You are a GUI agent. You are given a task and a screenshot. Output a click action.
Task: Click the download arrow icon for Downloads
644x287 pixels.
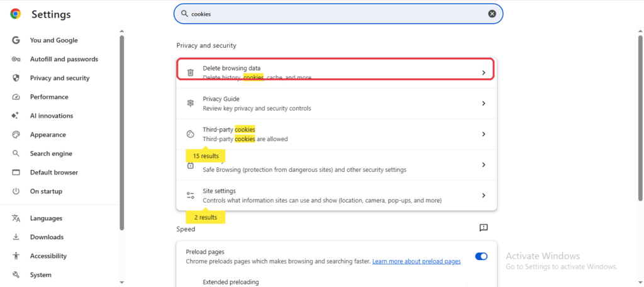pos(16,237)
